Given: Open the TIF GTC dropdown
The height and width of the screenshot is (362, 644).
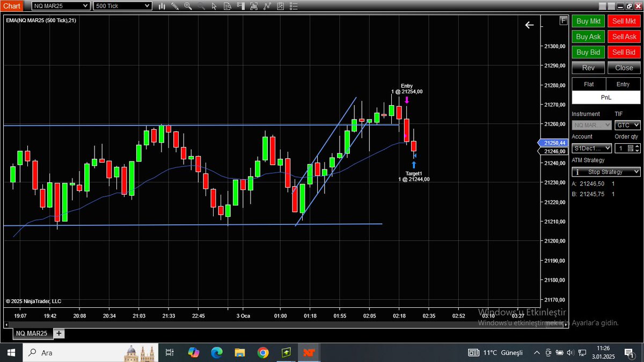Looking at the screenshot, I should pos(627,125).
